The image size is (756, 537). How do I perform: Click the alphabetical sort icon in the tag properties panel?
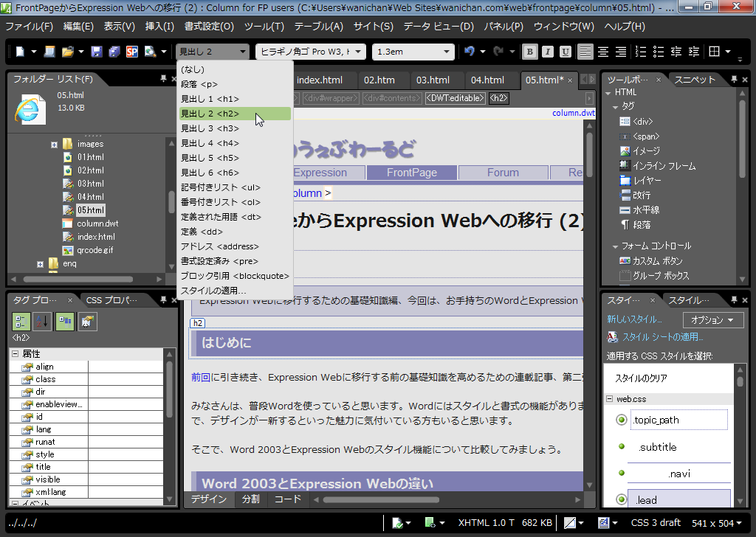[x=42, y=322]
